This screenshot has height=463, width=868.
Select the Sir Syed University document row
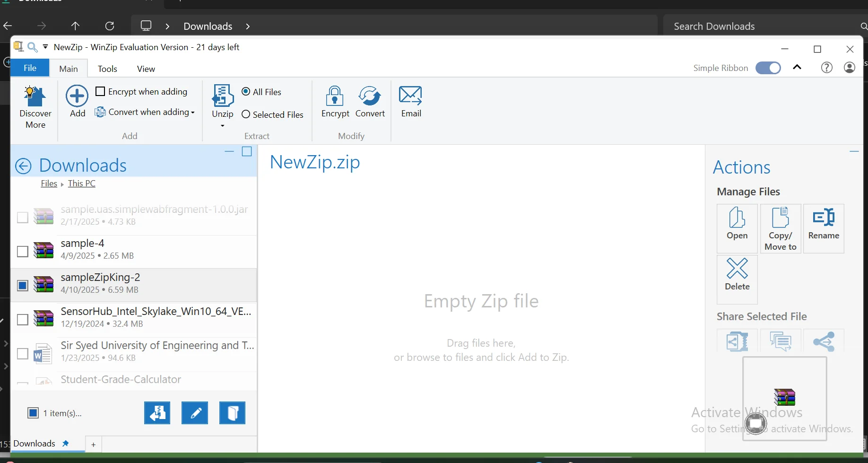tap(134, 353)
